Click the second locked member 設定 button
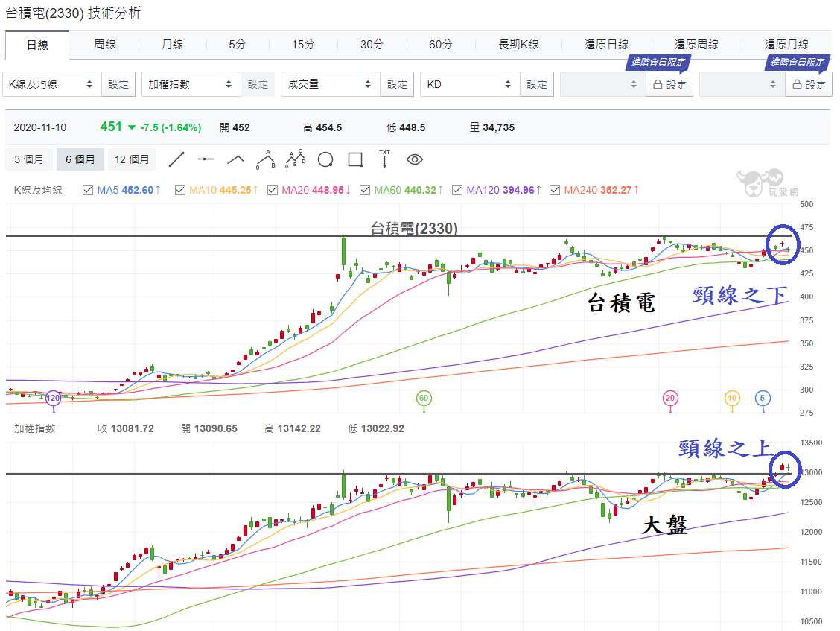 tap(809, 85)
